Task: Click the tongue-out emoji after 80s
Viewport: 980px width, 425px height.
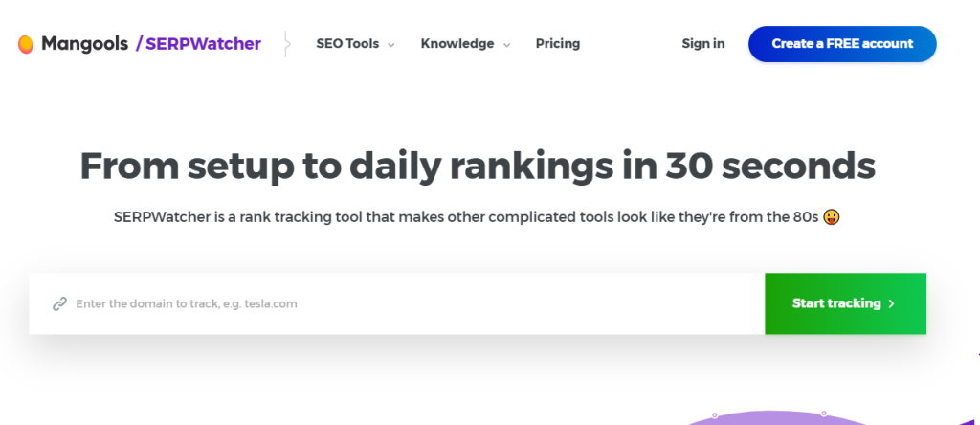Action: click(x=832, y=217)
